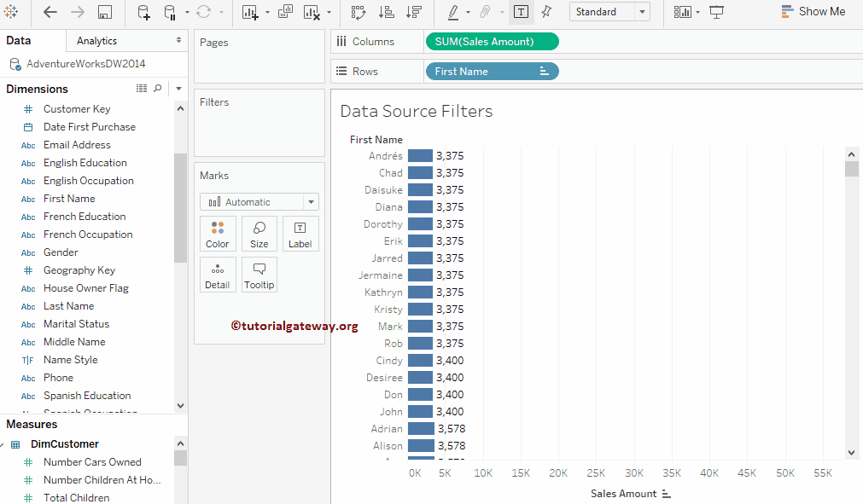Open the SUM(Sales Amount) pill menu
The height and width of the screenshot is (504, 863).
click(x=492, y=41)
